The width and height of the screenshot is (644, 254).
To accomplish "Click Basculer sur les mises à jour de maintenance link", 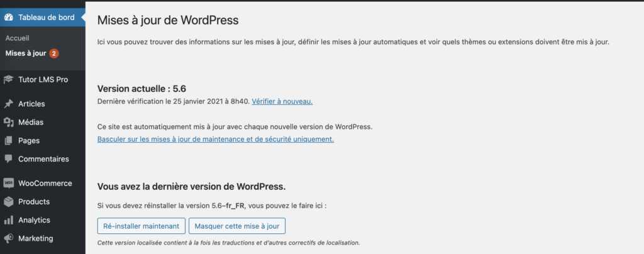I will click(x=216, y=139).
